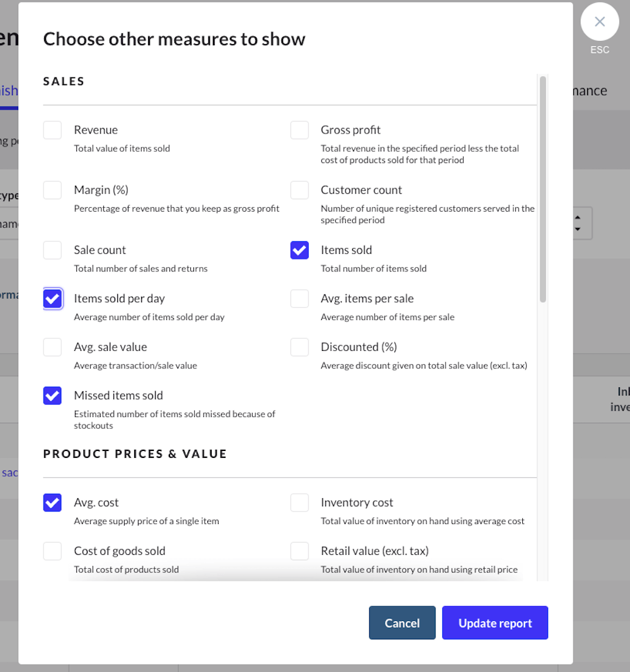Viewport: 630px width, 672px height.
Task: Check the Discounted (%) checkbox
Action: (300, 347)
